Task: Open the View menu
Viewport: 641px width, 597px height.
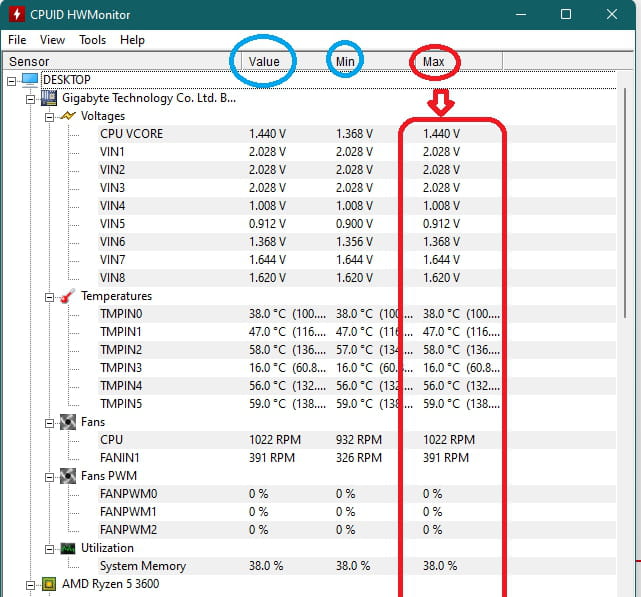Action: coord(52,40)
